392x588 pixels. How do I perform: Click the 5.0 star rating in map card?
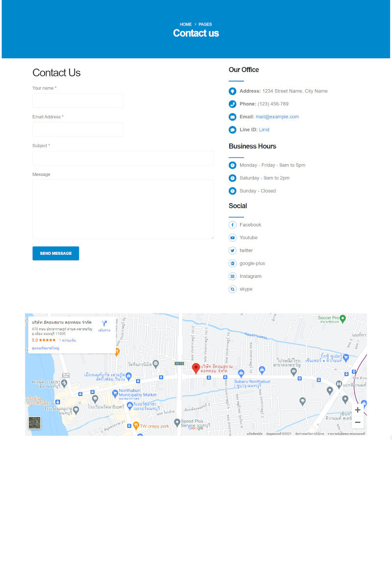[44, 340]
